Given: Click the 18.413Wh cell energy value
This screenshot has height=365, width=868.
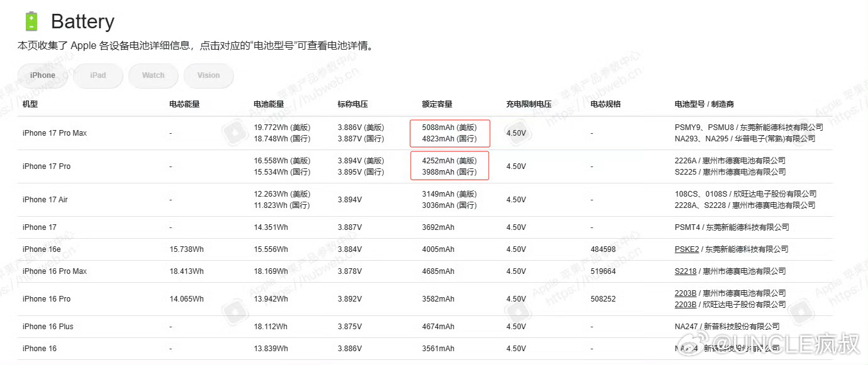Looking at the screenshot, I should [187, 271].
